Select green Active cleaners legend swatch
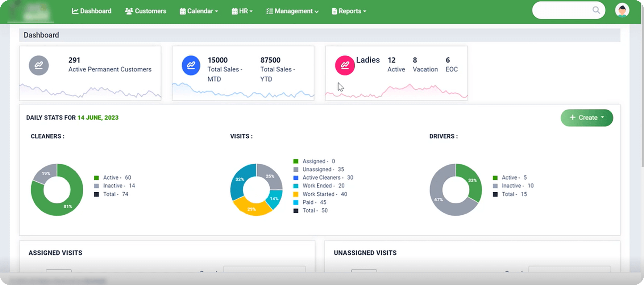The image size is (644, 285). (x=96, y=178)
